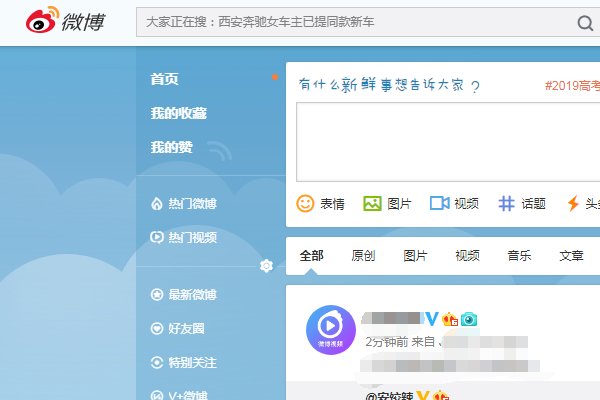The image size is (600, 400).
Task: Click inside the post composer text area
Action: [448, 142]
